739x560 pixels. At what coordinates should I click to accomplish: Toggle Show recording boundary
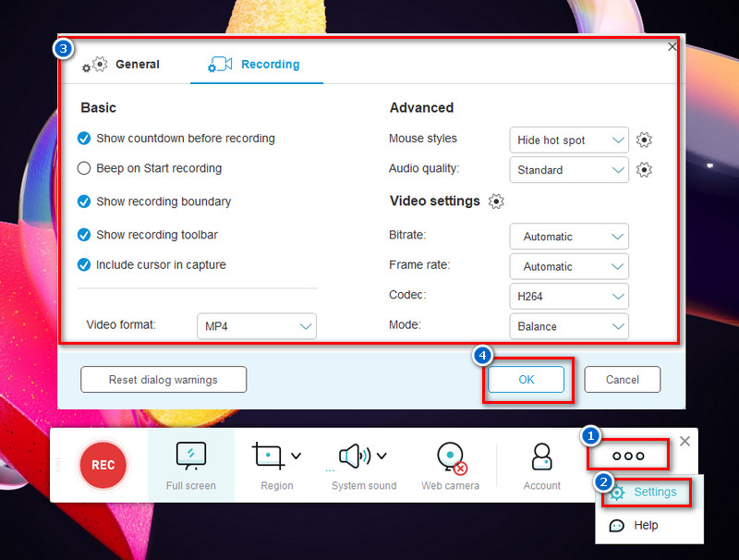pyautogui.click(x=84, y=201)
